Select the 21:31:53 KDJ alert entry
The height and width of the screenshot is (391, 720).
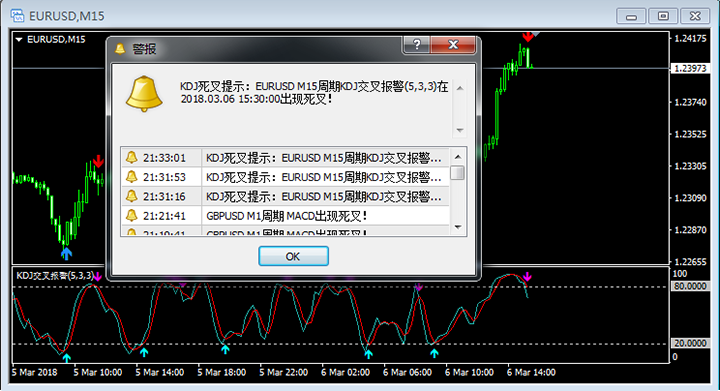point(285,177)
